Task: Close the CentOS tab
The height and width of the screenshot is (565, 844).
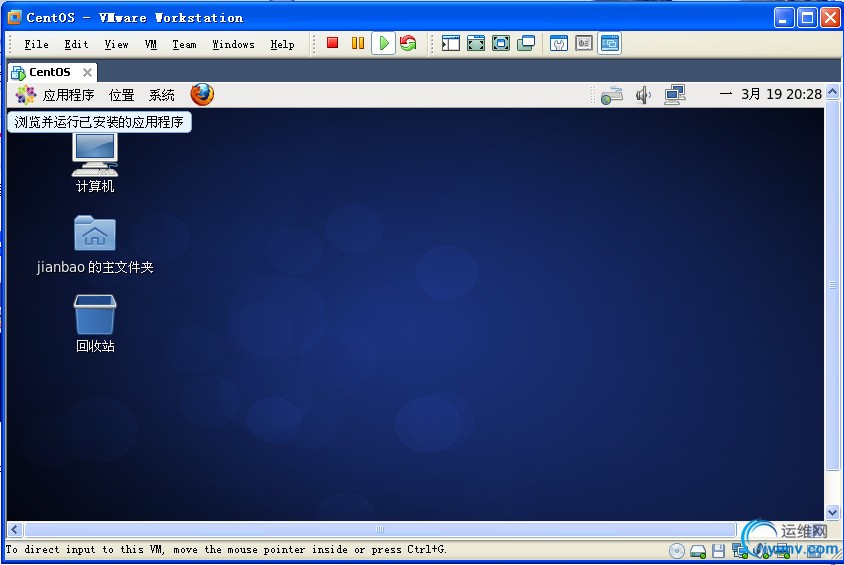Action: click(x=87, y=72)
